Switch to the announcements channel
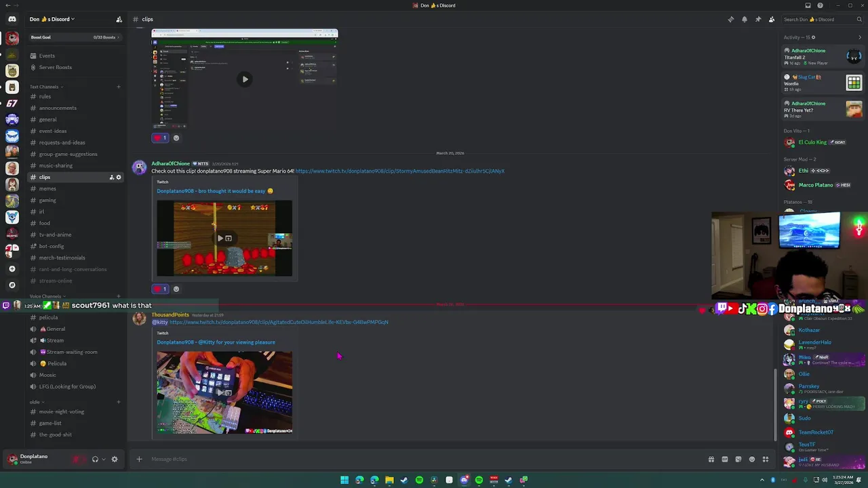Viewport: 868px width, 488px height. (x=58, y=108)
